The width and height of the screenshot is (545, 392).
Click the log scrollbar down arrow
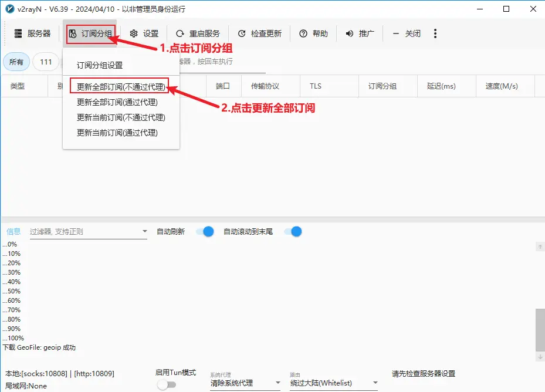coord(540,357)
